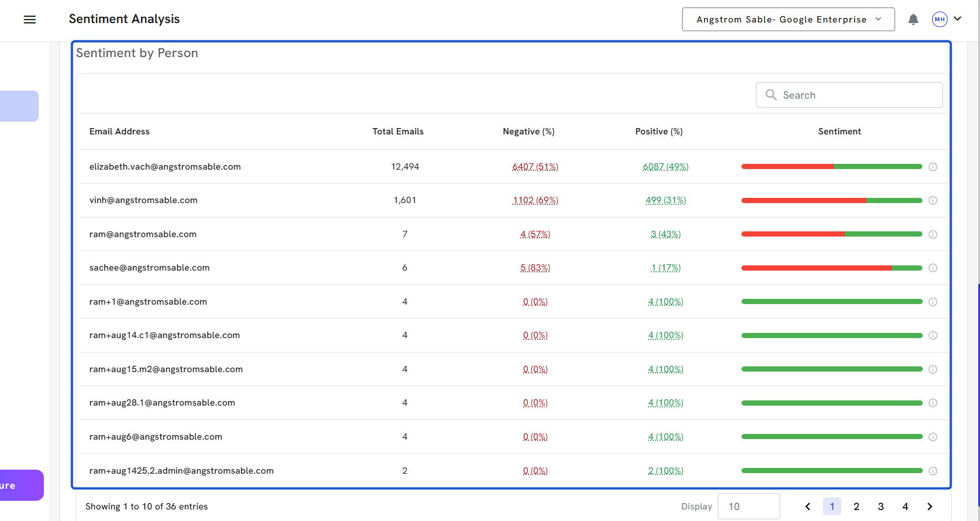
Task: Expand user profile chevron menu
Action: coord(957,19)
